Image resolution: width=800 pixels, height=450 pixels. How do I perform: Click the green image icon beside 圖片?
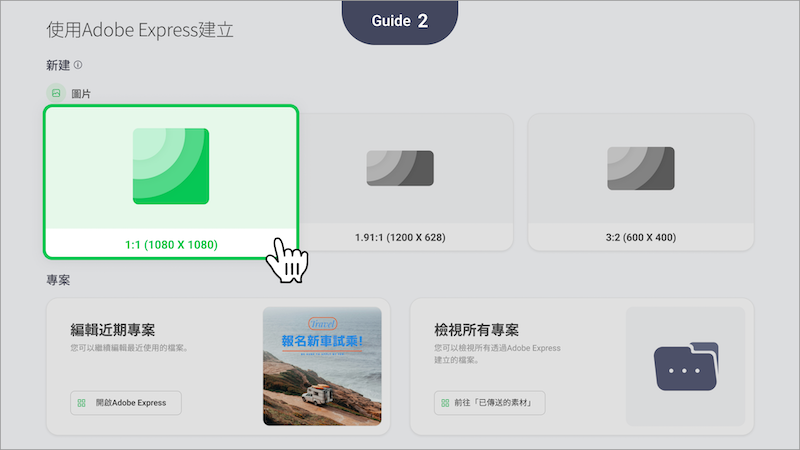[x=56, y=93]
